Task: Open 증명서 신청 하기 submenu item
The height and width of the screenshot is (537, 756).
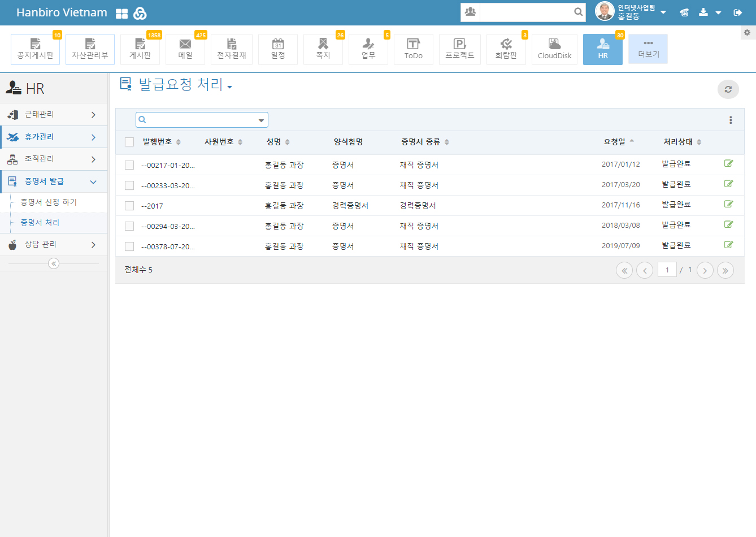Action: click(x=49, y=202)
